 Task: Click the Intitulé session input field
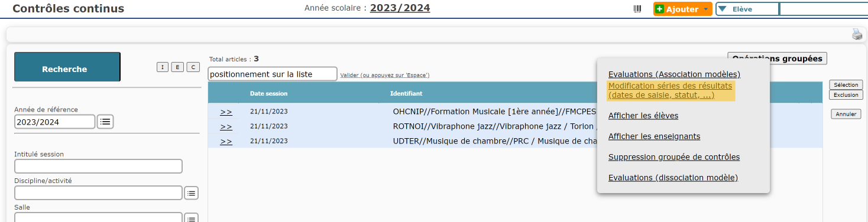98,166
